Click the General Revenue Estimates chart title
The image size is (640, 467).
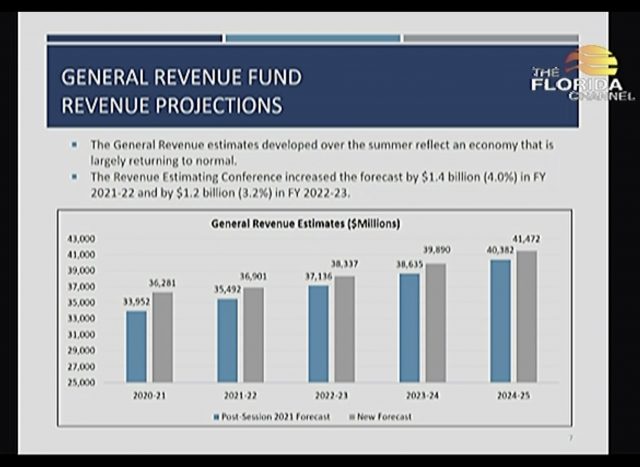pos(312,223)
